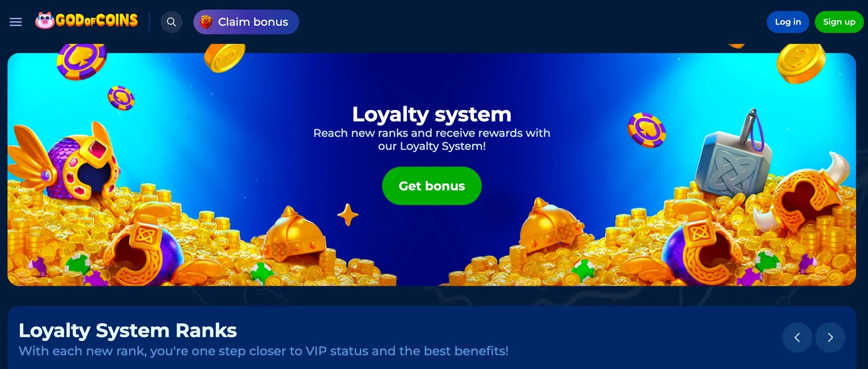
Task: Show previous loyalty rank with left chevron
Action: pyautogui.click(x=797, y=337)
